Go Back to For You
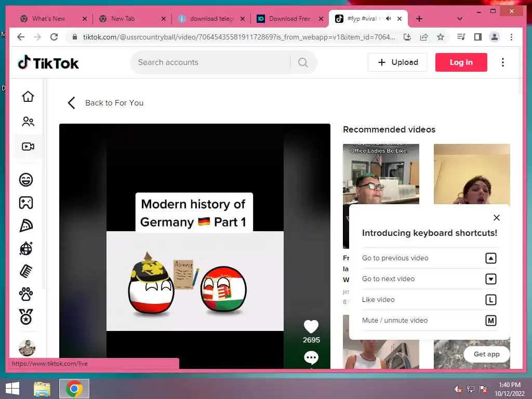532x399 pixels. [105, 103]
